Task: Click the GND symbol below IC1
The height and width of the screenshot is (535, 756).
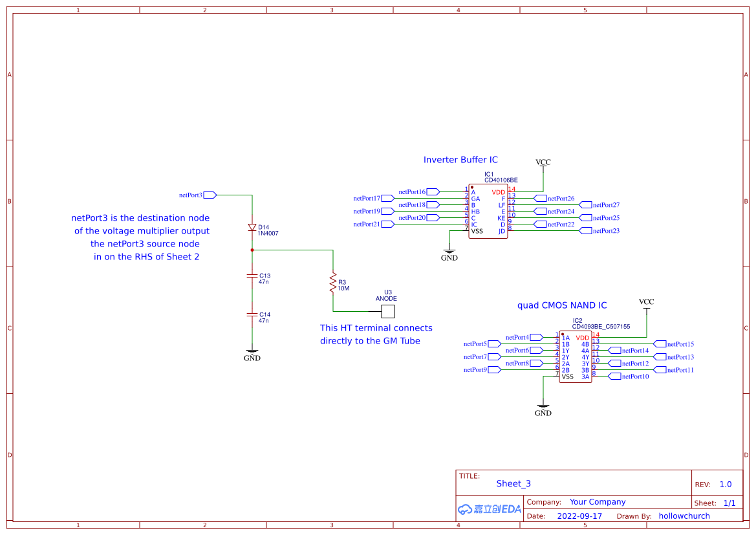Action: (x=449, y=253)
